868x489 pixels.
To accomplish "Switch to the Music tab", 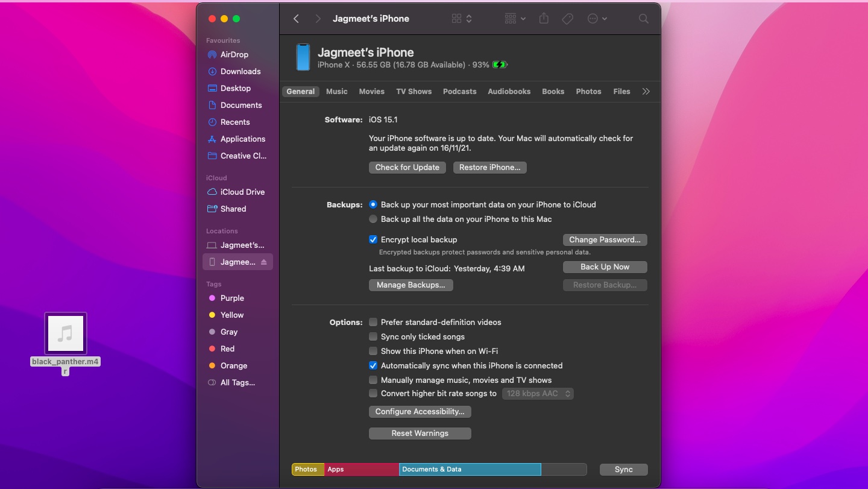I will coord(336,92).
